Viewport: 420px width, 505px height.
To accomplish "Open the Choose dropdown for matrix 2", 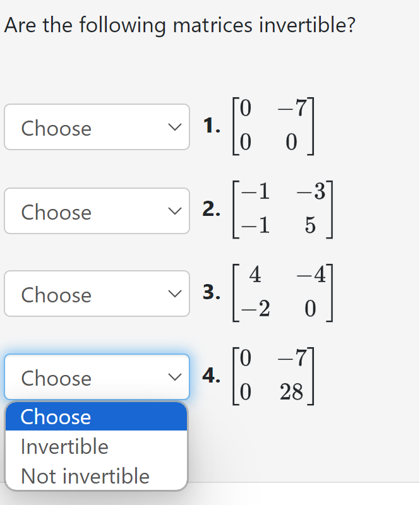I will click(97, 211).
